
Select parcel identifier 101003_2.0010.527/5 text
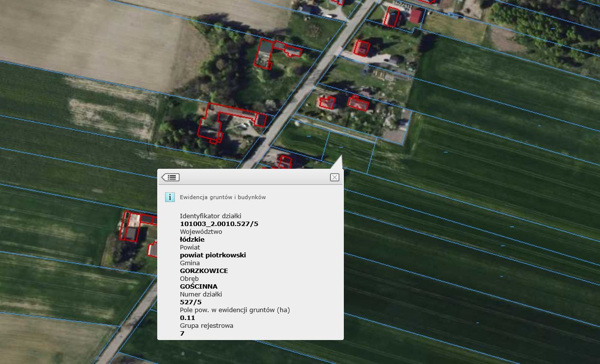pyautogui.click(x=219, y=224)
